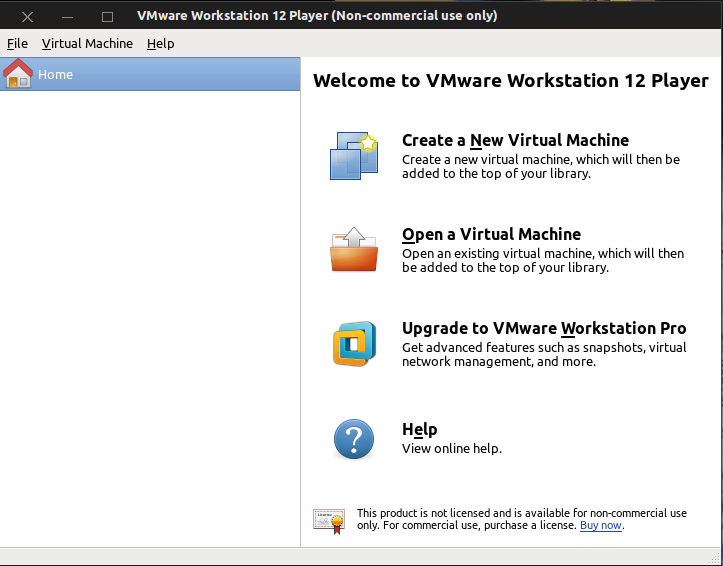Screen dimensions: 723x566
Task: Click the VMware Workstation Pro upgrade icon
Action: click(354, 344)
